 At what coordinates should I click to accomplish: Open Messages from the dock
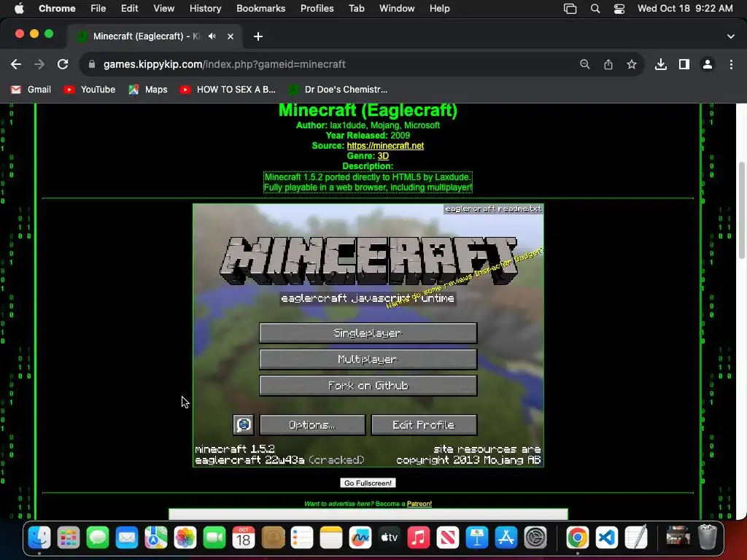point(98,538)
